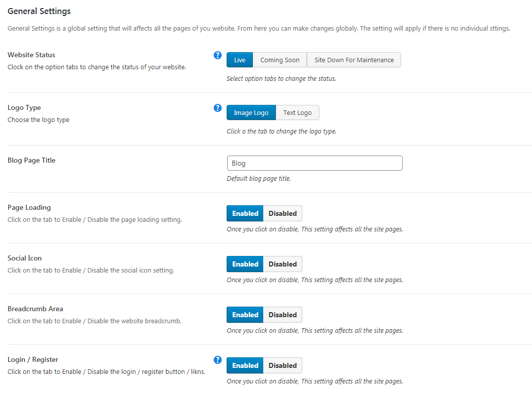Viewport: 532px width, 394px height.
Task: Click the Logo Type label
Action: (24, 108)
